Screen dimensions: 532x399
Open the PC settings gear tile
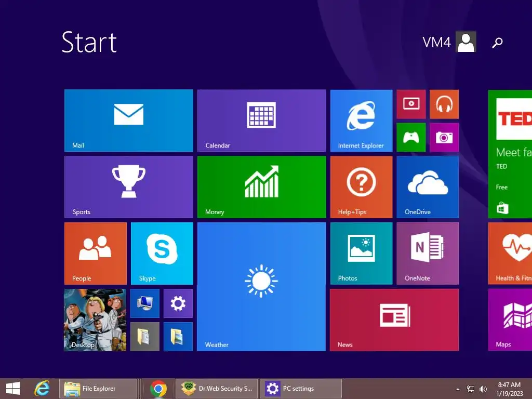pyautogui.click(x=178, y=303)
